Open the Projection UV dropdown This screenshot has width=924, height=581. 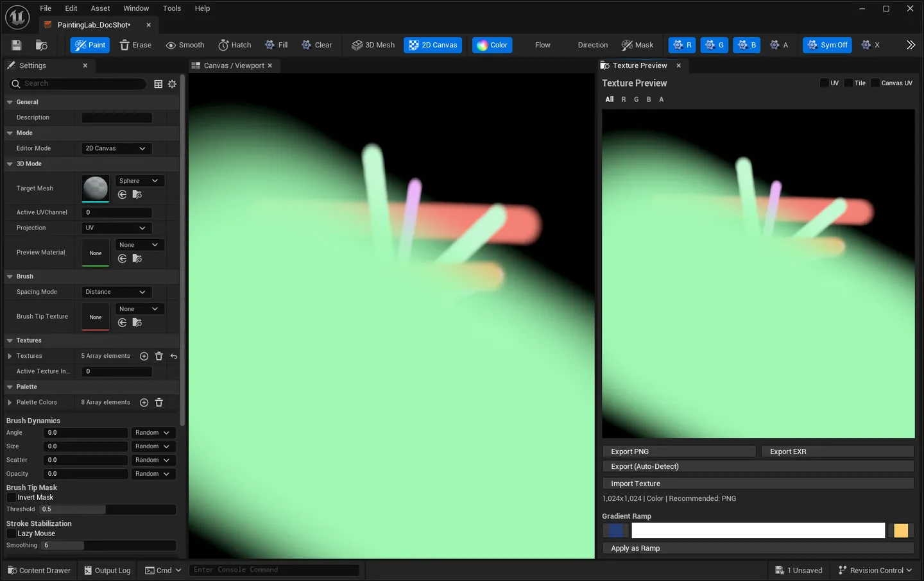(x=116, y=228)
